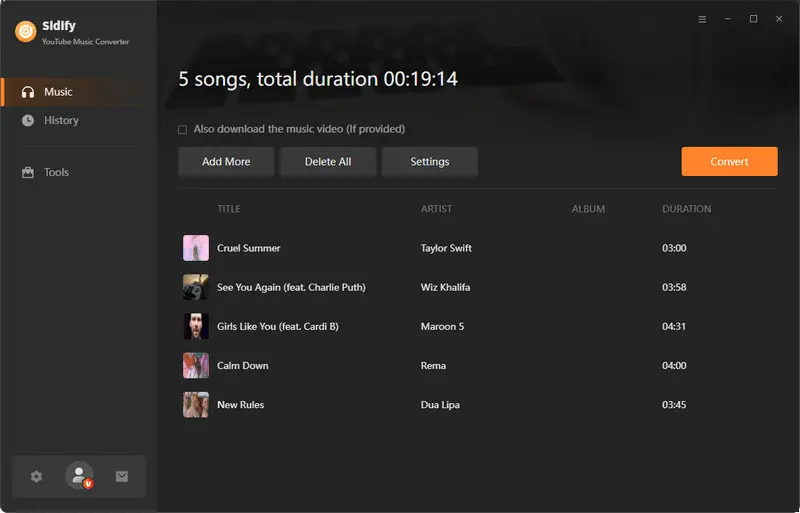Click the Add More button
The image size is (800, 513).
coord(226,162)
